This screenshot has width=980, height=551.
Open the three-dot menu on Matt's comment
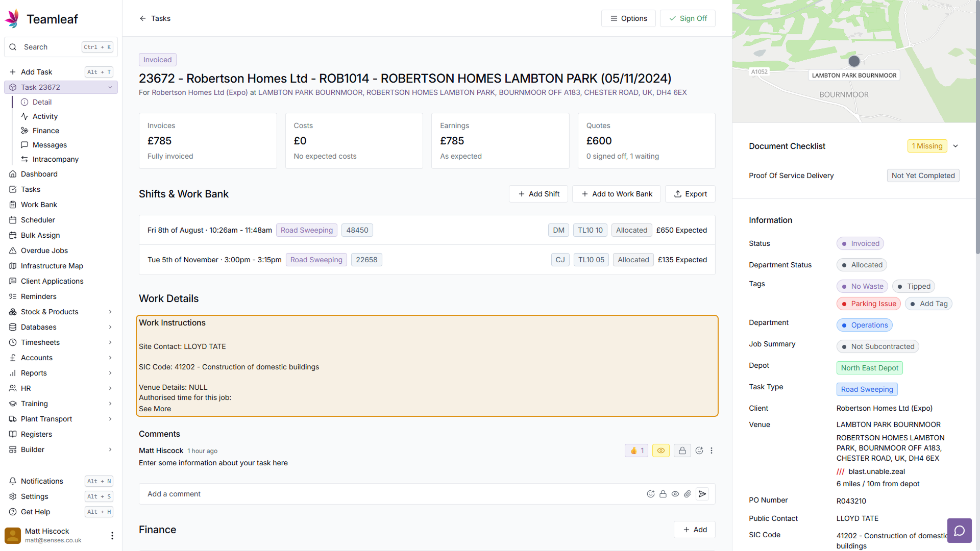(712, 450)
